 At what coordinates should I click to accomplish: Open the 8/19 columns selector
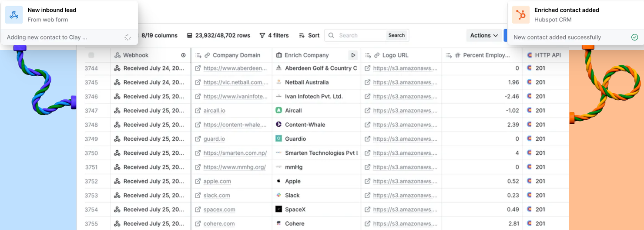pyautogui.click(x=159, y=35)
